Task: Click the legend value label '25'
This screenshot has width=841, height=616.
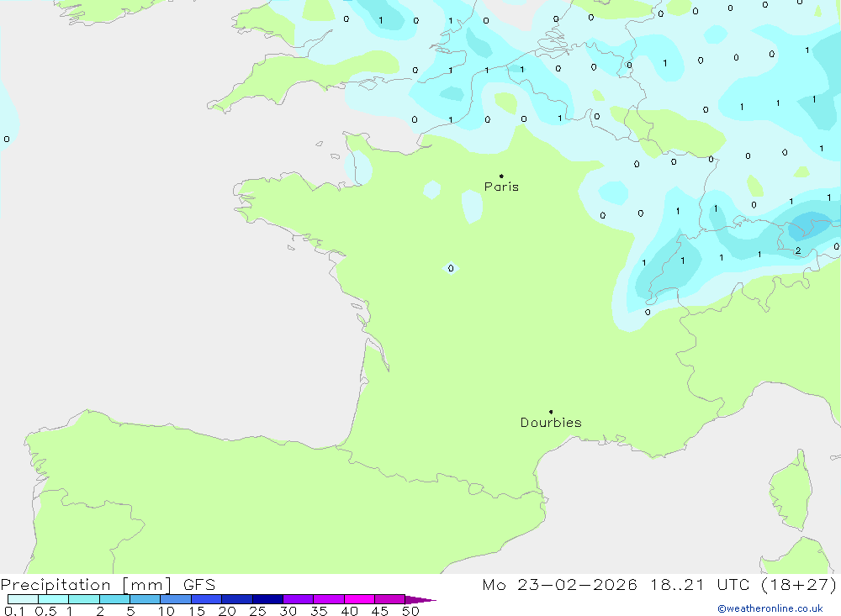Action: (x=258, y=611)
